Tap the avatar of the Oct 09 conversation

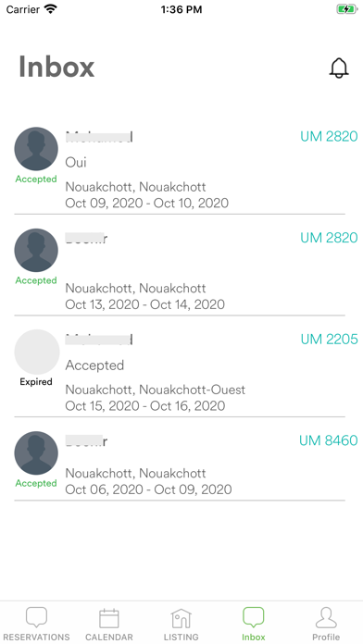(x=36, y=149)
